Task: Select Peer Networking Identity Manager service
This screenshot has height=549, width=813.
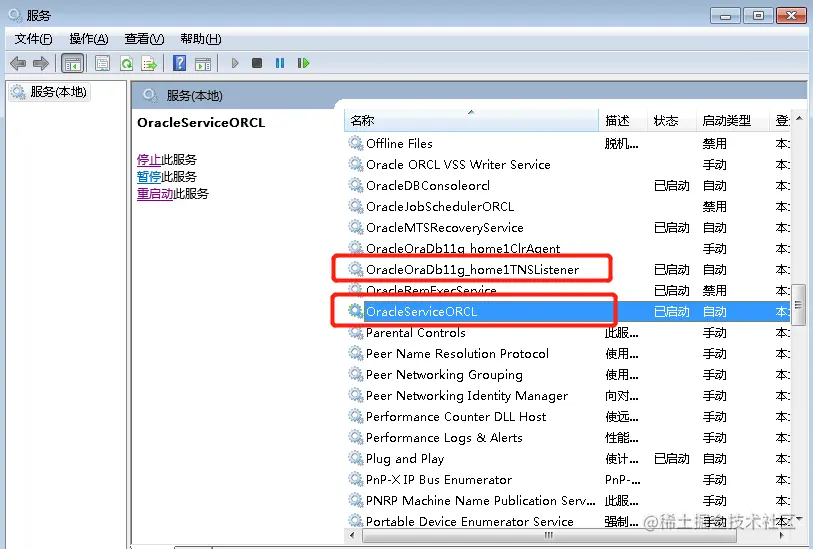Action: 568,396
